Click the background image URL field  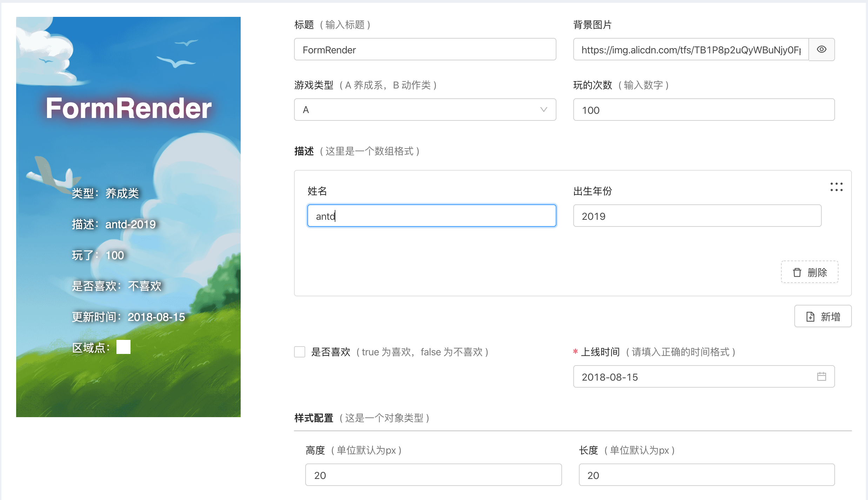pyautogui.click(x=690, y=50)
